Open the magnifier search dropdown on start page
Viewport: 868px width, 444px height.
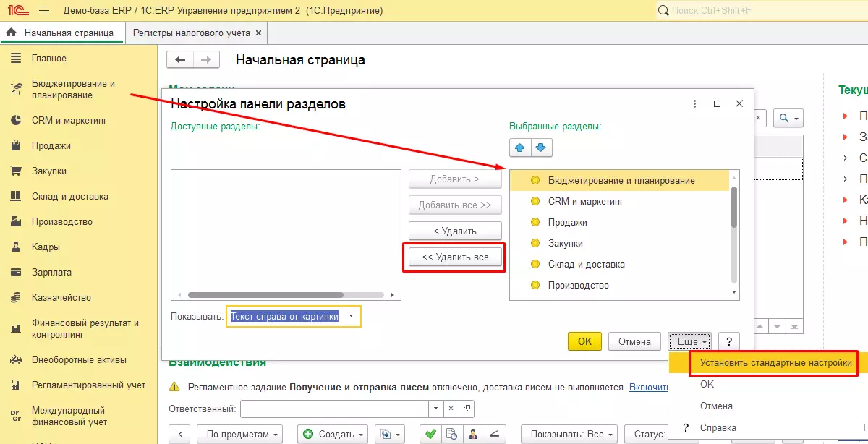[x=788, y=118]
